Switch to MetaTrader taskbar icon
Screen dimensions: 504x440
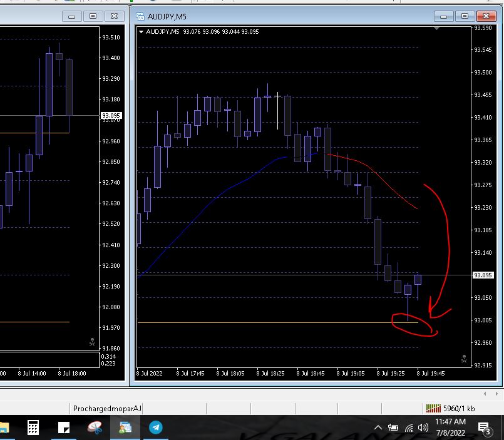[125, 427]
